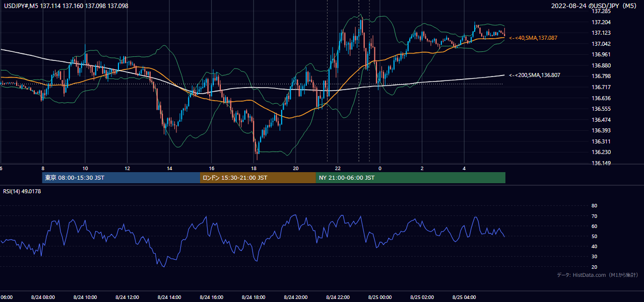This screenshot has width=644, height=302.
Task: Click the 8/24 18:00 date axis label
Action: click(253, 297)
